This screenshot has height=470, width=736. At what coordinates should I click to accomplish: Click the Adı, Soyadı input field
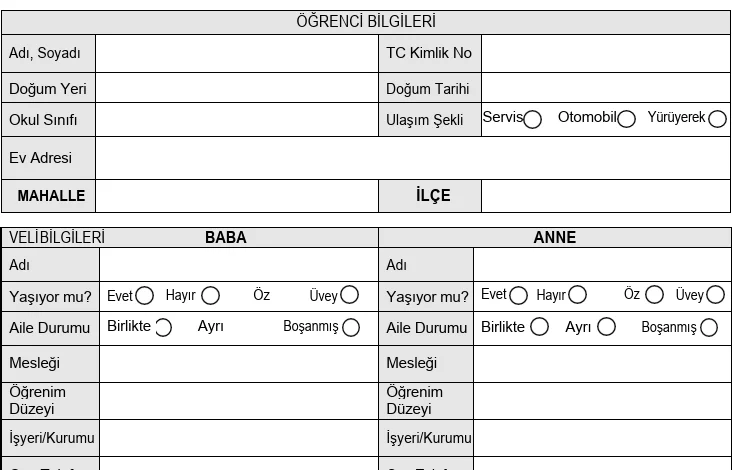[x=236, y=53]
